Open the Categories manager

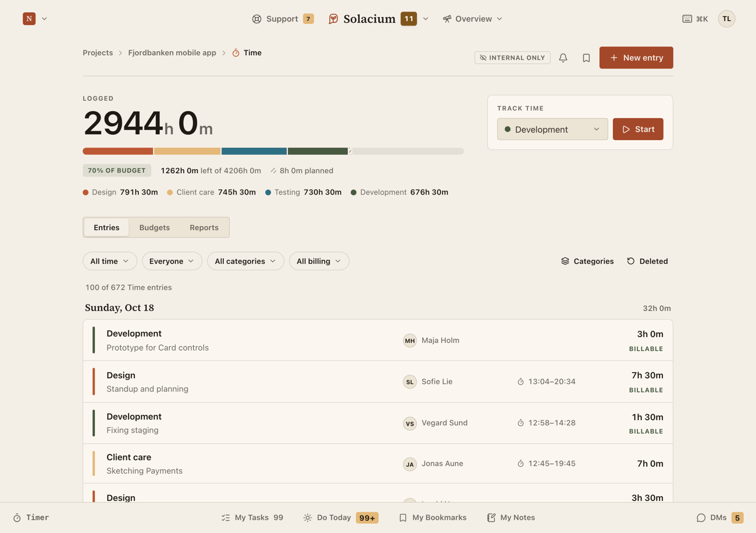pos(587,261)
